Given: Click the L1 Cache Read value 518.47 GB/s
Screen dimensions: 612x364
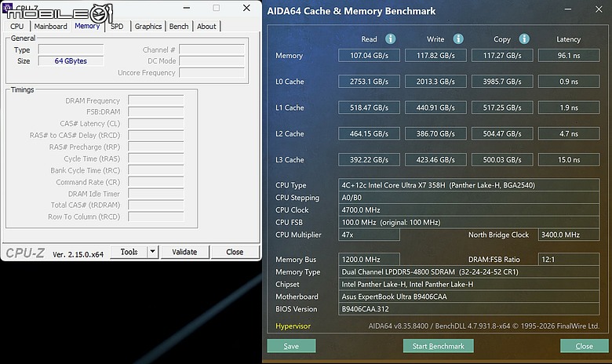Looking at the screenshot, I should click(x=369, y=107).
